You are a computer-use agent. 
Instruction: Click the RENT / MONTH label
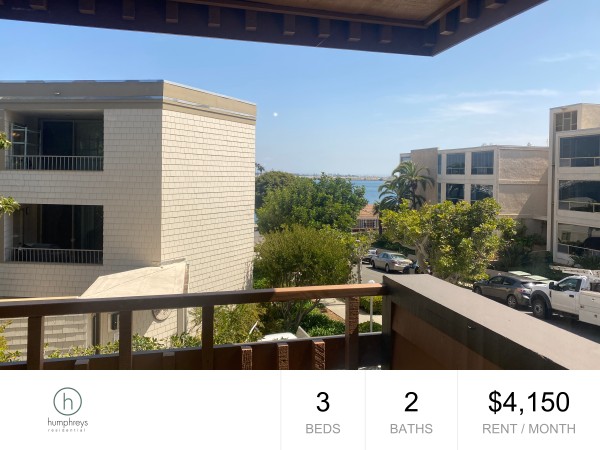point(529,429)
